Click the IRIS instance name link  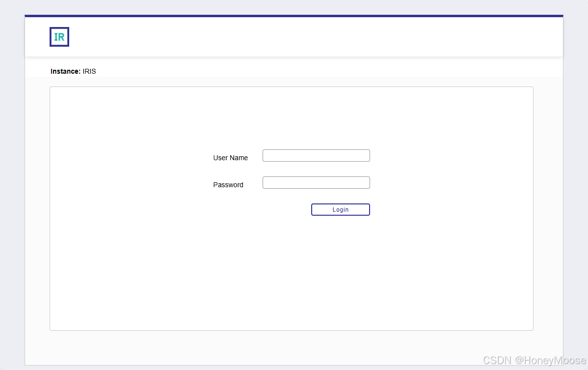click(90, 71)
